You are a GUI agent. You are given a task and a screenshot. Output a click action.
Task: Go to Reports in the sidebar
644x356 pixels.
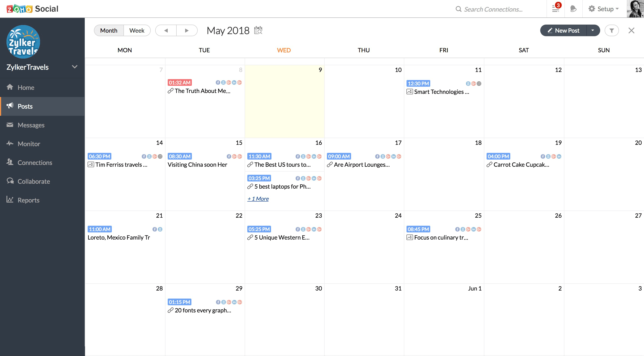pyautogui.click(x=28, y=200)
